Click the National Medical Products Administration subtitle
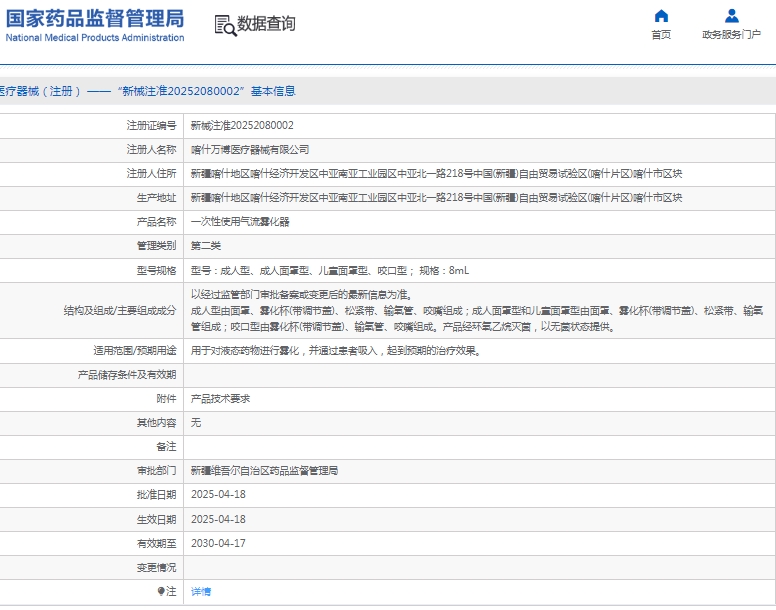The width and height of the screenshot is (776, 610). 95,38
